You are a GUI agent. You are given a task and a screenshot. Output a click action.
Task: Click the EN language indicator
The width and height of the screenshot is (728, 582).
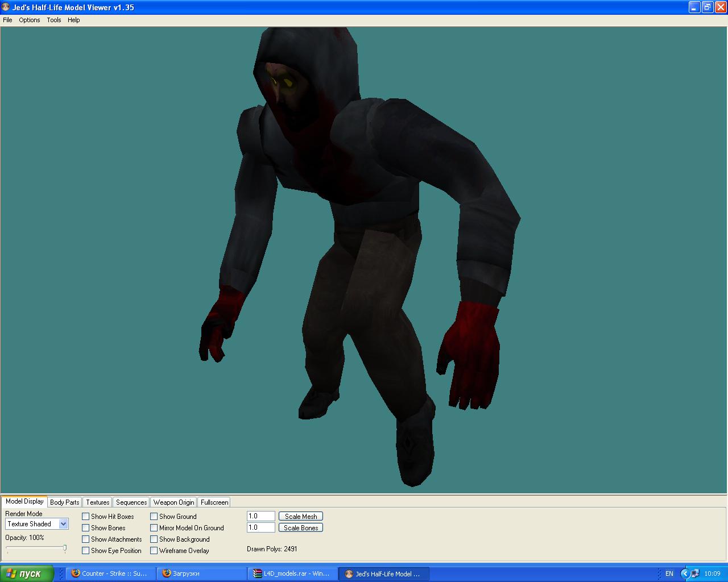669,573
